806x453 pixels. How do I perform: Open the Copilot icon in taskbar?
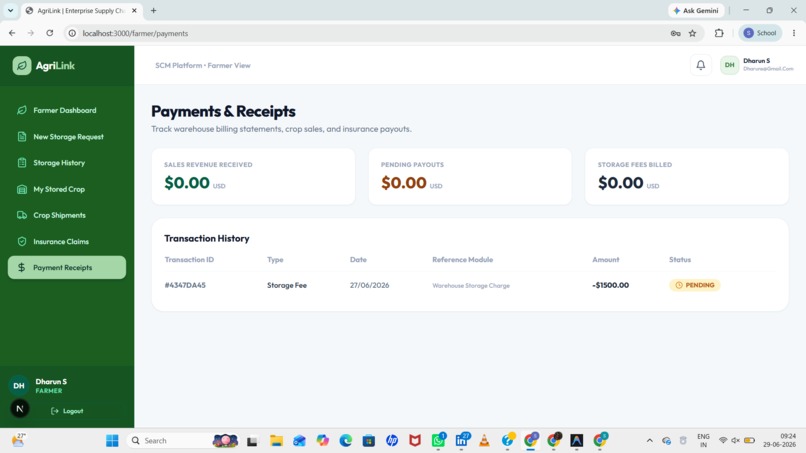click(322, 441)
